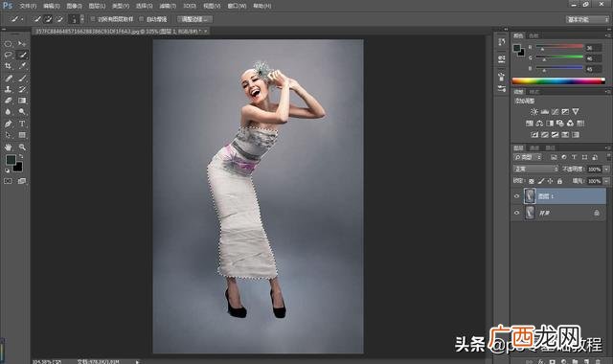Open the Layers panel flyout menu
Viewport: 613px width, 364px height.
(x=608, y=148)
